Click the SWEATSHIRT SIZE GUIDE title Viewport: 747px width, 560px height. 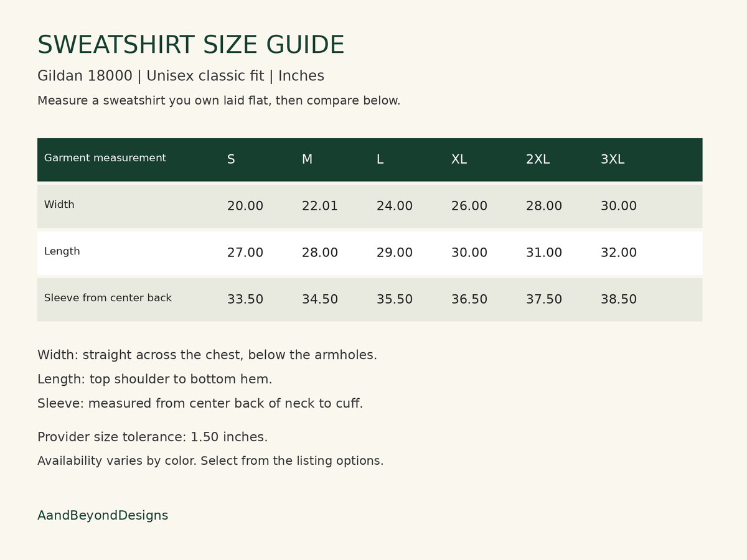190,45
